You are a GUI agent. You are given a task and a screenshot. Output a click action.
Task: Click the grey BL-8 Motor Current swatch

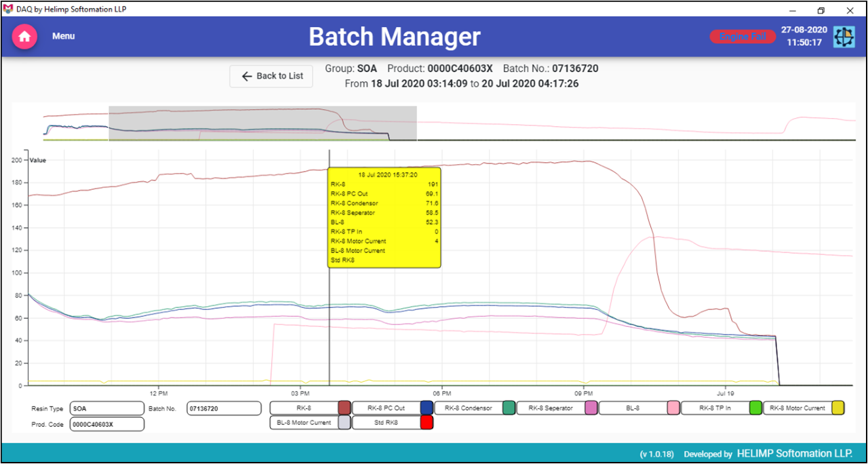click(344, 423)
